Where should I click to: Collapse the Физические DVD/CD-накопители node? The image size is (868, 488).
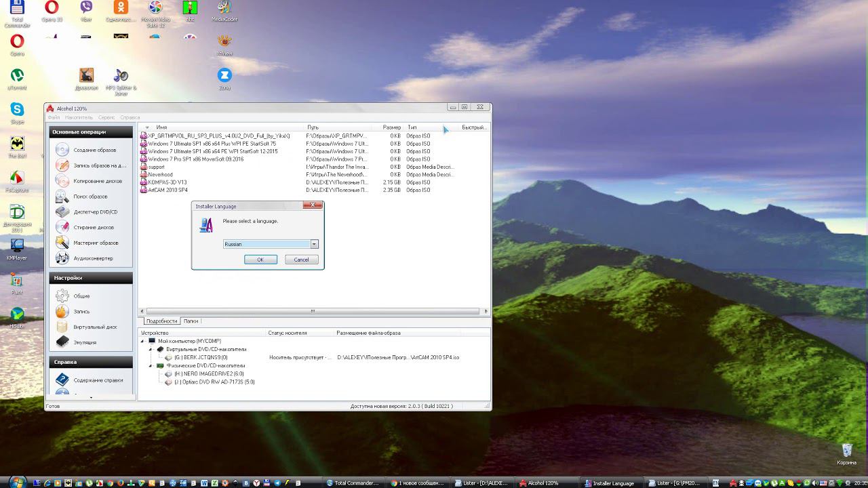pyautogui.click(x=151, y=365)
